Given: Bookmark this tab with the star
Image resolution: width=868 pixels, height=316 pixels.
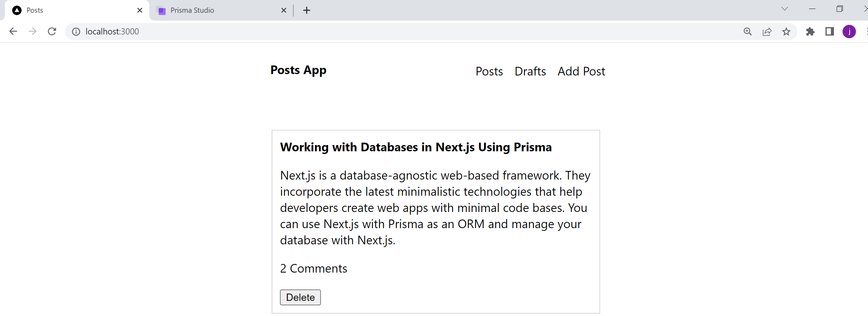Looking at the screenshot, I should pyautogui.click(x=786, y=32).
